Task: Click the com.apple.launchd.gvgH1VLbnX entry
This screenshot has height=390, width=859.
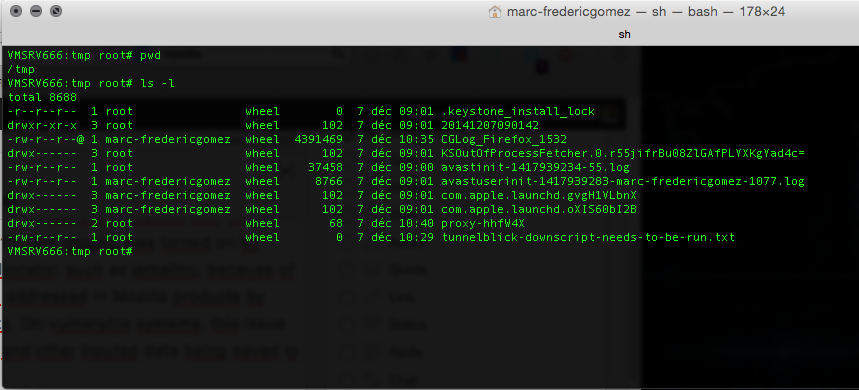Action: 539,196
